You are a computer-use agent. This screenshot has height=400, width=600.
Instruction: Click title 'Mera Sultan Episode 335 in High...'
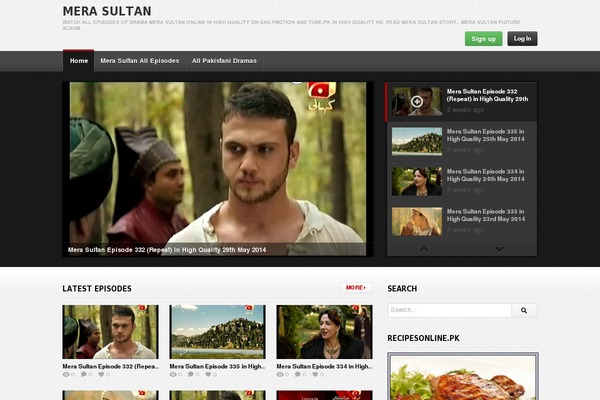pos(217,366)
